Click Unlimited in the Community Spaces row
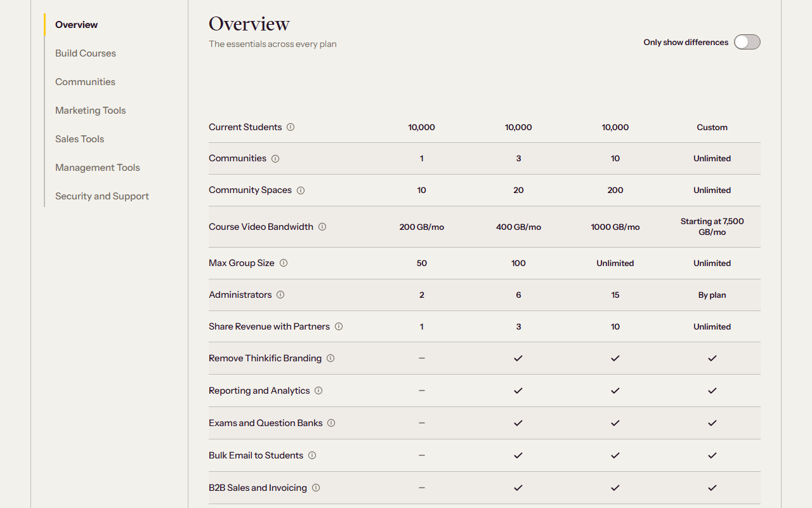Viewport: 812px width, 508px height. pos(712,190)
